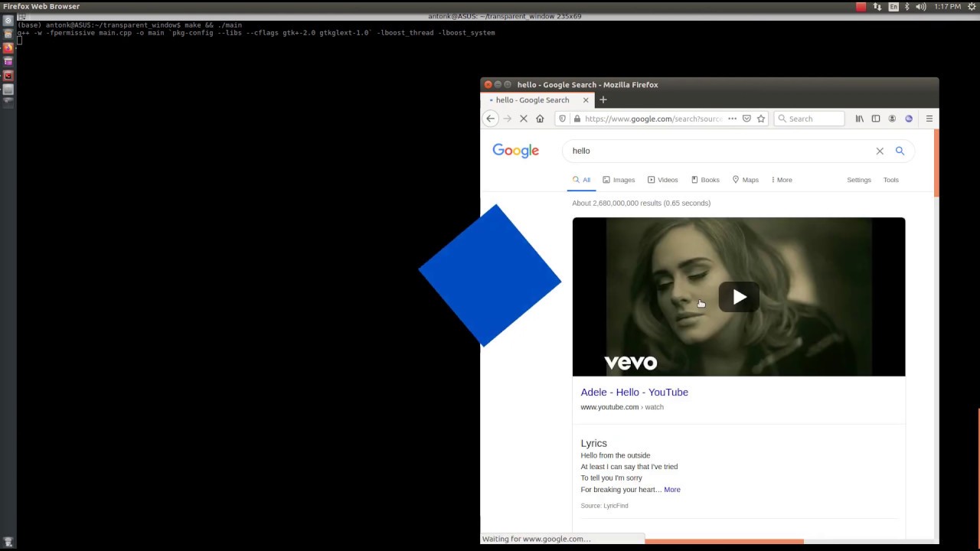Switch to Books results tab
Screen dimensions: 980x551
point(705,180)
